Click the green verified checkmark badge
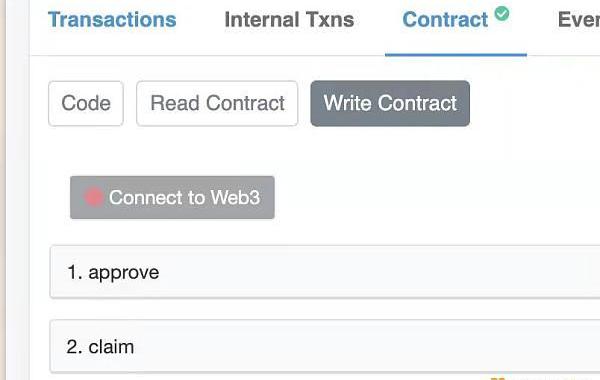 [x=502, y=14]
